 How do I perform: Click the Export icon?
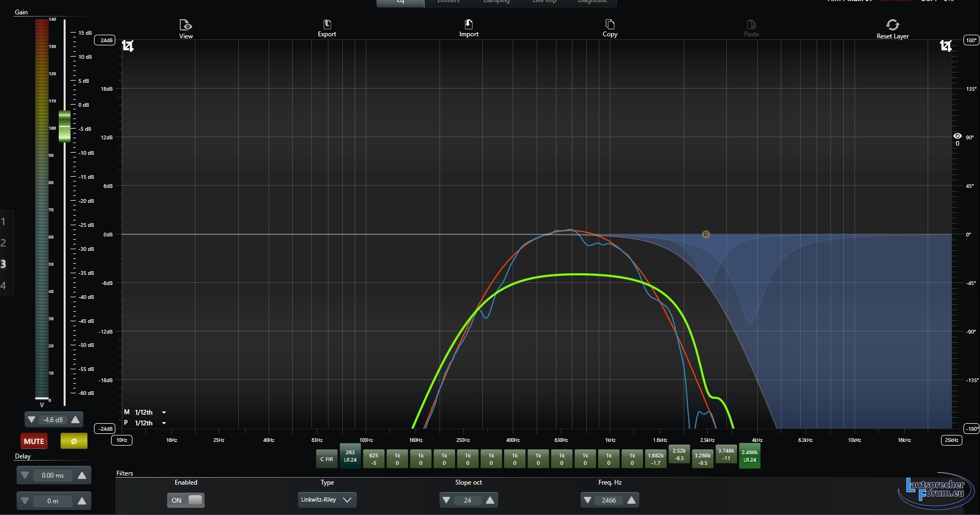point(327,25)
